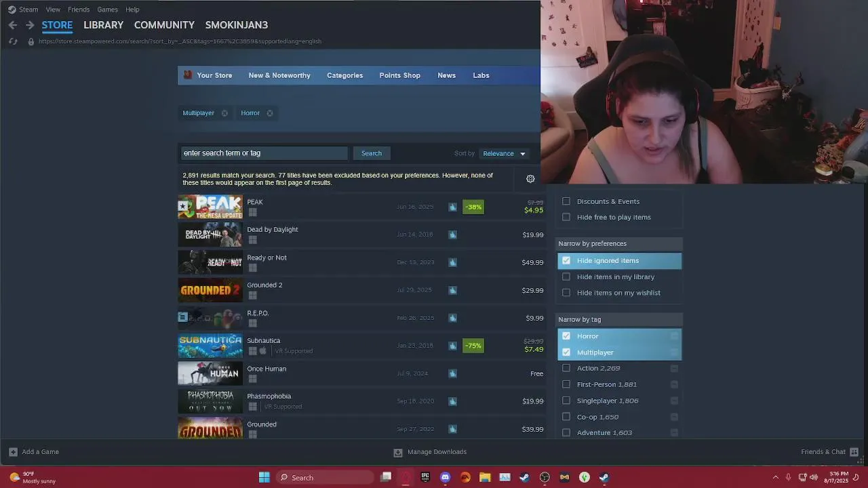Open the Labs link
This screenshot has height=488, width=868.
point(481,75)
